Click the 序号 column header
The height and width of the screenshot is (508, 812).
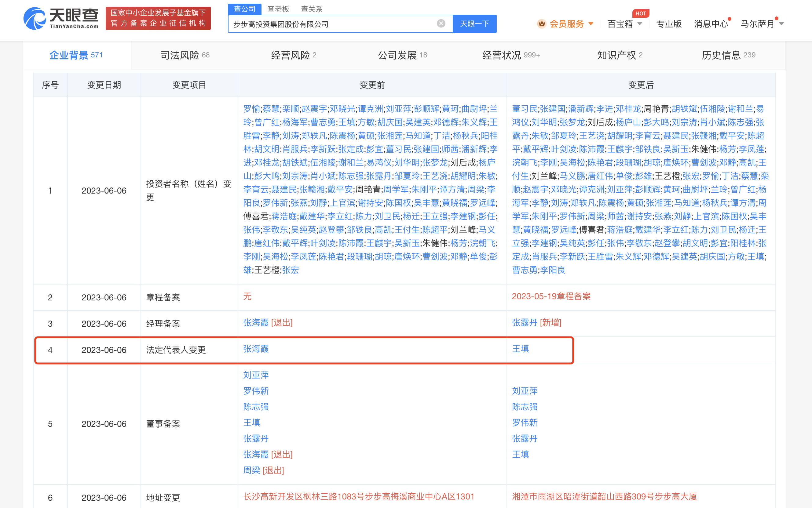50,85
